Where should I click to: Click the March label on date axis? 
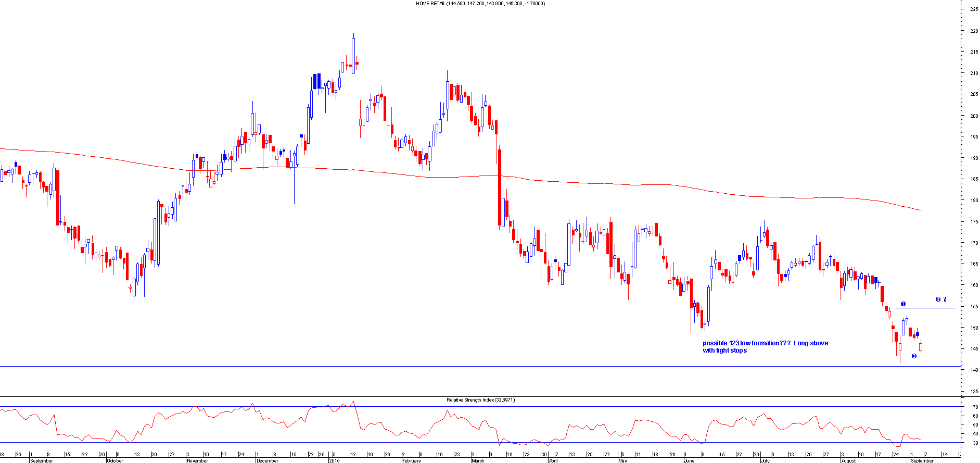pos(478,460)
